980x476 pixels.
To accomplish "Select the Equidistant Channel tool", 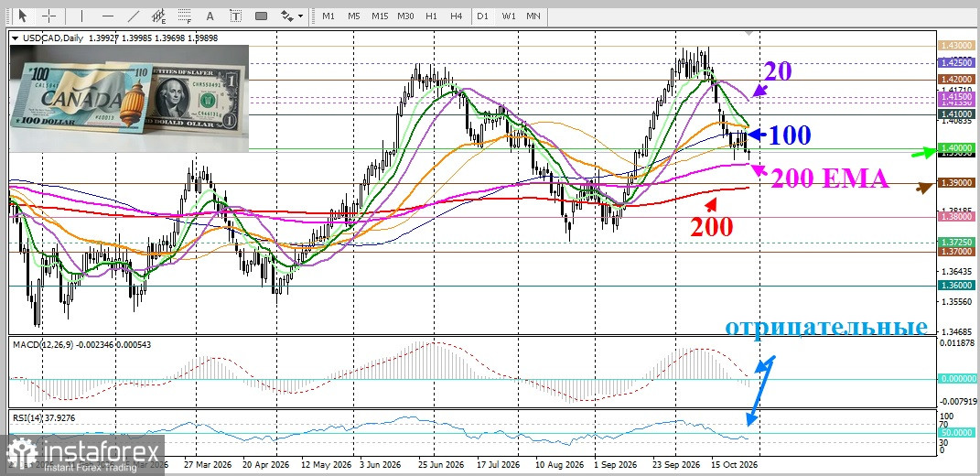I will pyautogui.click(x=158, y=16).
